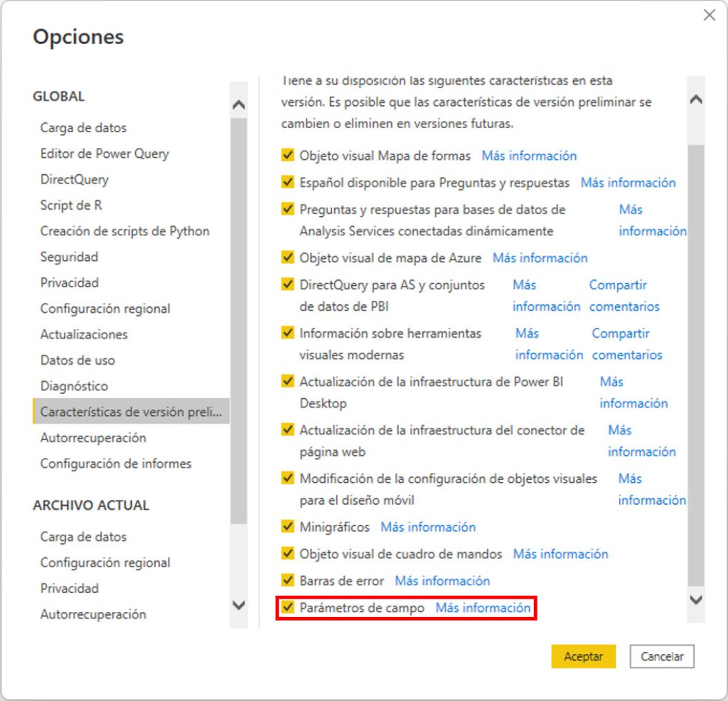Open Más información for Español disponible
728x701 pixels.
pos(628,183)
